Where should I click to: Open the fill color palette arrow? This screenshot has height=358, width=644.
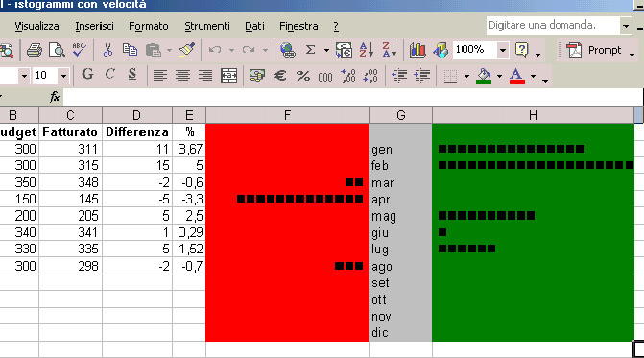499,76
